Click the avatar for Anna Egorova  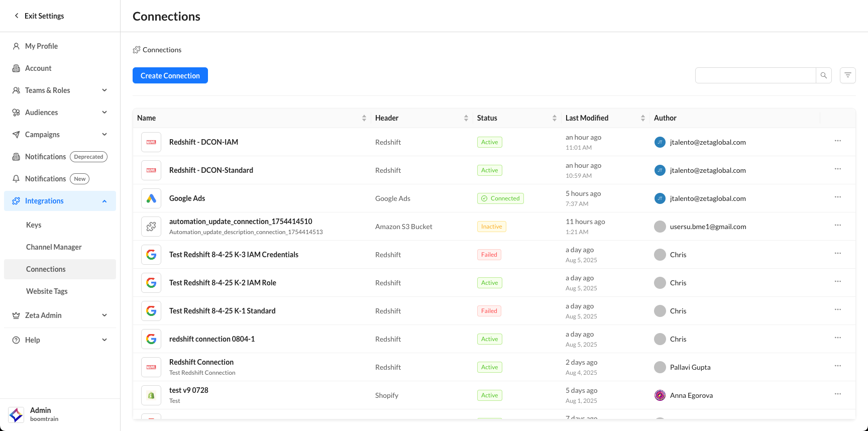pyautogui.click(x=660, y=395)
